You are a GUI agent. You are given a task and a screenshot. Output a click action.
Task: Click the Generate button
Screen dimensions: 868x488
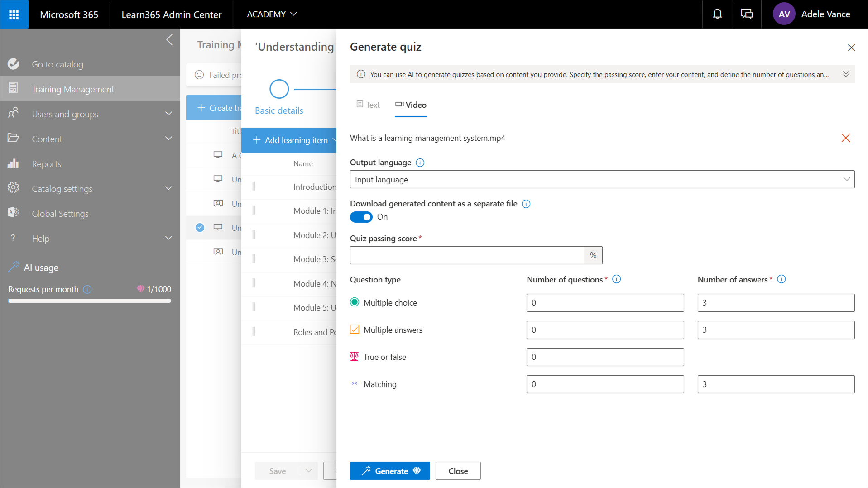(389, 471)
